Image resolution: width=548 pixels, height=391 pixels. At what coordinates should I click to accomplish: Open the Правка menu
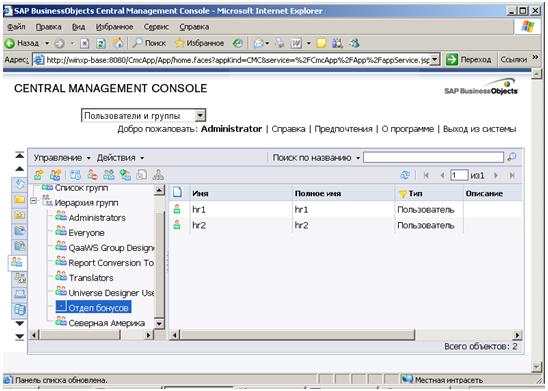point(48,27)
